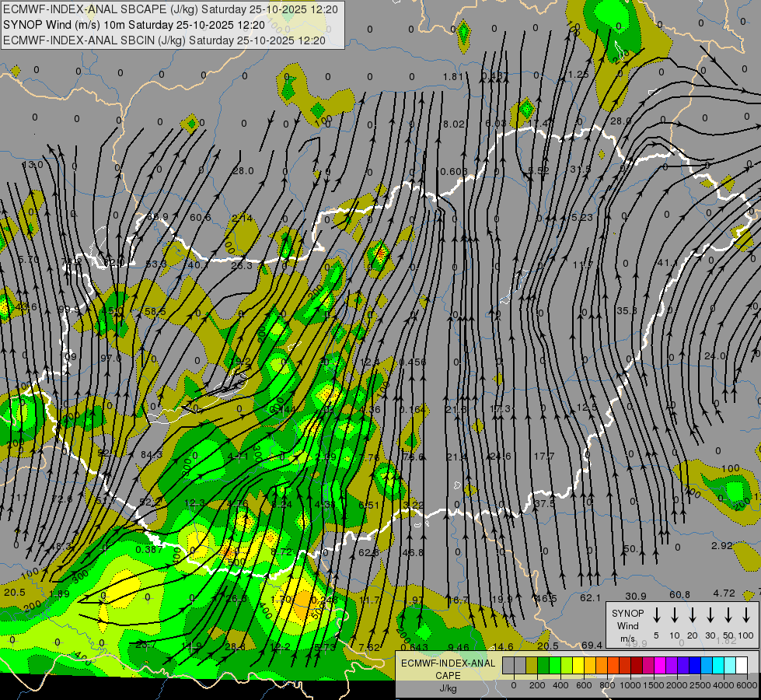761x700 pixels.
Task: Click the 31.5 value on the map
Action: (581, 169)
